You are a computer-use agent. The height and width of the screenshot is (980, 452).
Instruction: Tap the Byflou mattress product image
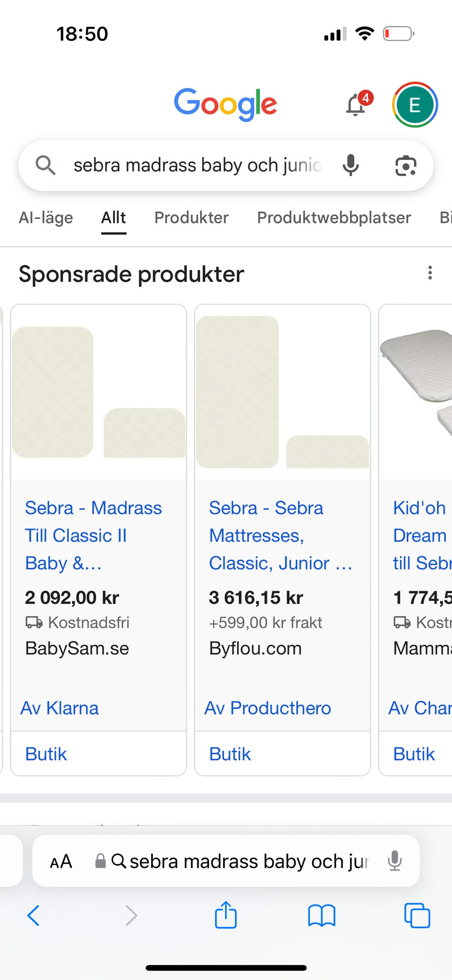click(x=282, y=392)
